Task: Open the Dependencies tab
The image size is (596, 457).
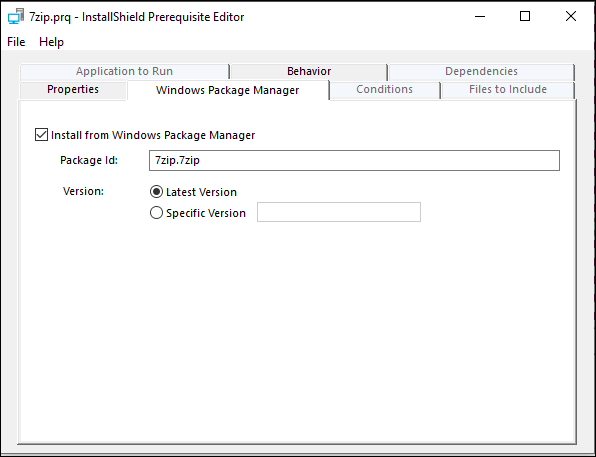Action: coord(481,71)
